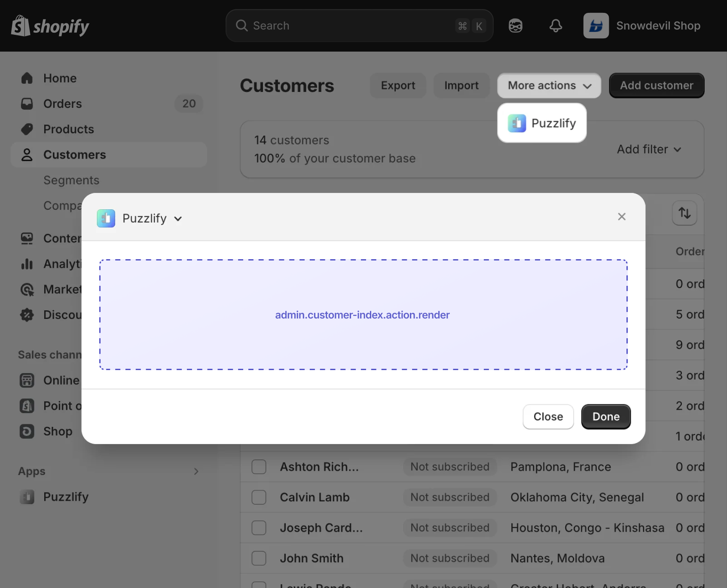Click the Export button
The height and width of the screenshot is (588, 727).
coord(398,86)
